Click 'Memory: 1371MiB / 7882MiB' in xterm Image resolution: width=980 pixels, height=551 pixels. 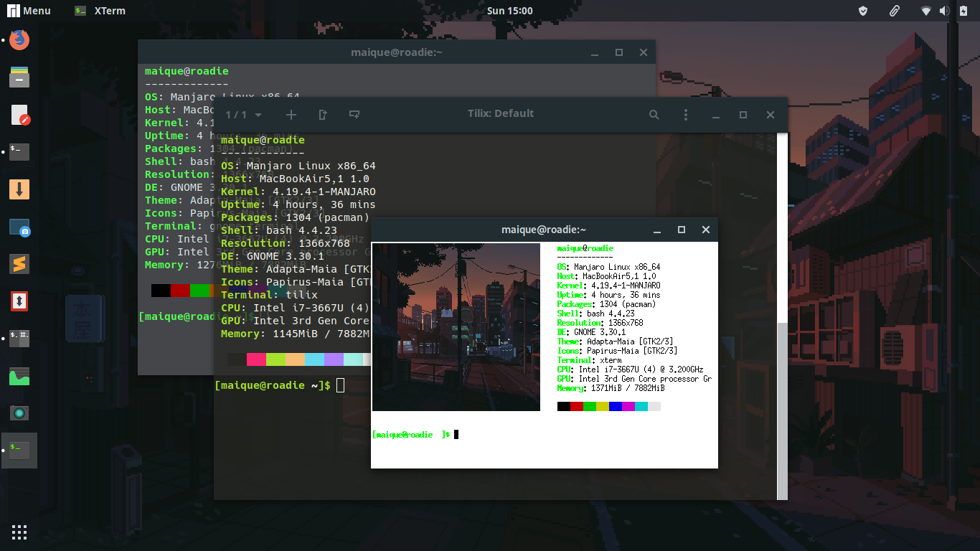pyautogui.click(x=611, y=388)
